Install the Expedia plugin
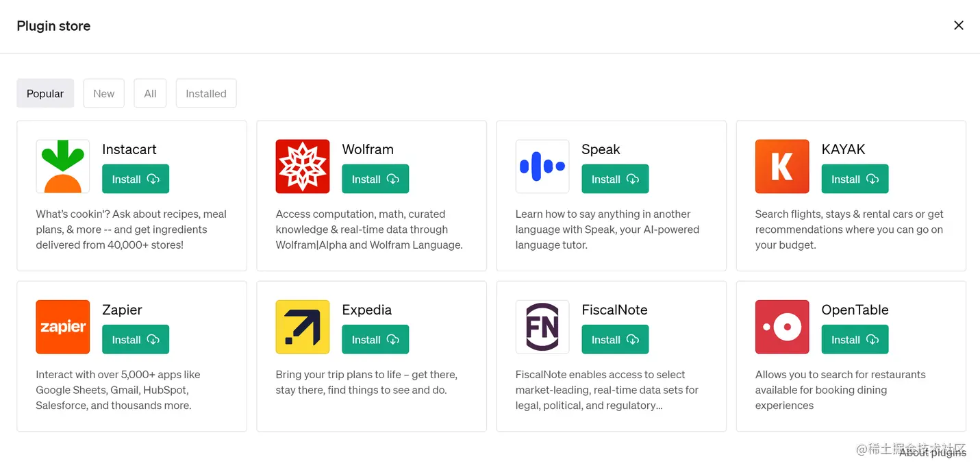This screenshot has width=980, height=470. pyautogui.click(x=375, y=340)
